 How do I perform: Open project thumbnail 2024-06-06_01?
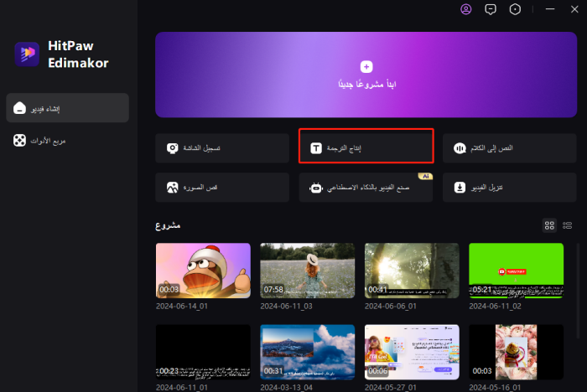[412, 271]
